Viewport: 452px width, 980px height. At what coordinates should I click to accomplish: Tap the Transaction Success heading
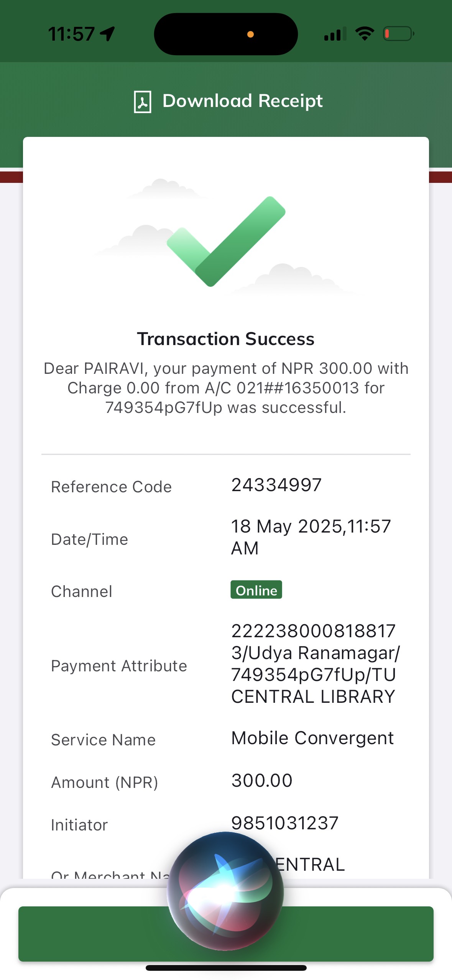(226, 339)
